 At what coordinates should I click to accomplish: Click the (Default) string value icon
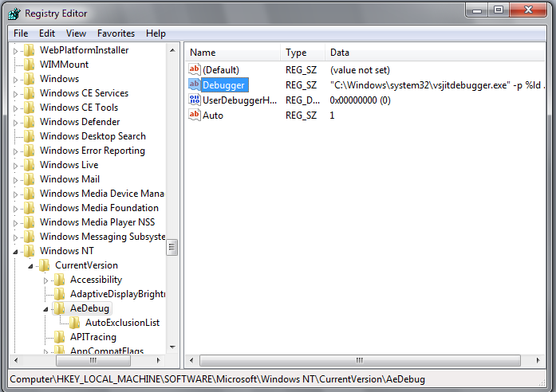tap(195, 69)
